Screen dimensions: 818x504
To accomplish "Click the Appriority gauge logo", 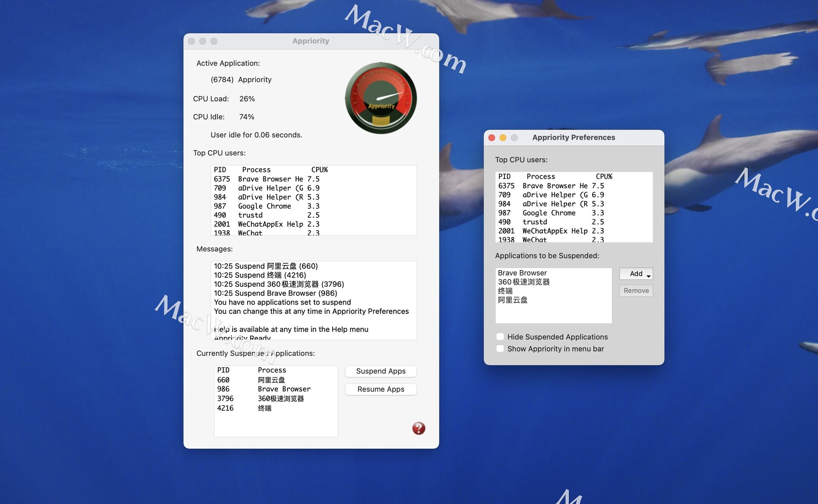I will tap(381, 98).
